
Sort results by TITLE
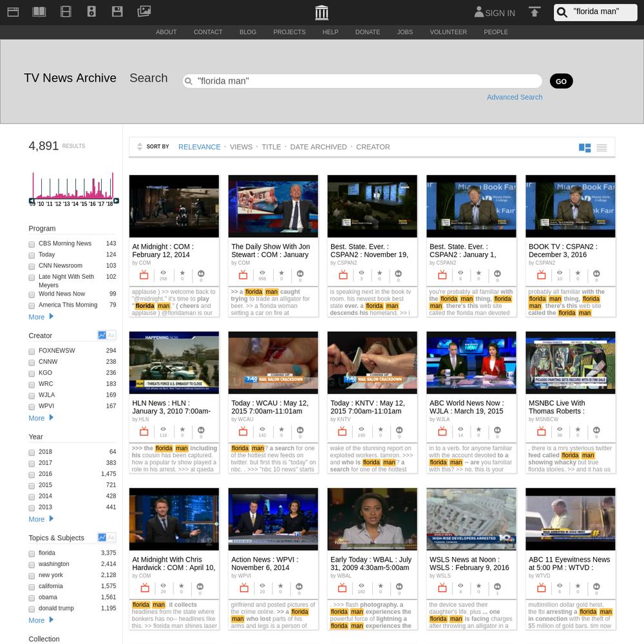[271, 147]
